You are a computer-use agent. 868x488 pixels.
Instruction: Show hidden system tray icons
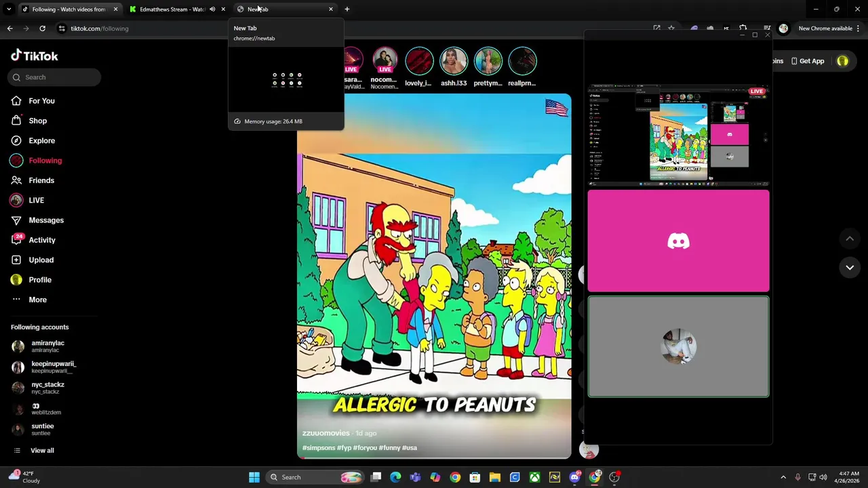[x=783, y=477]
